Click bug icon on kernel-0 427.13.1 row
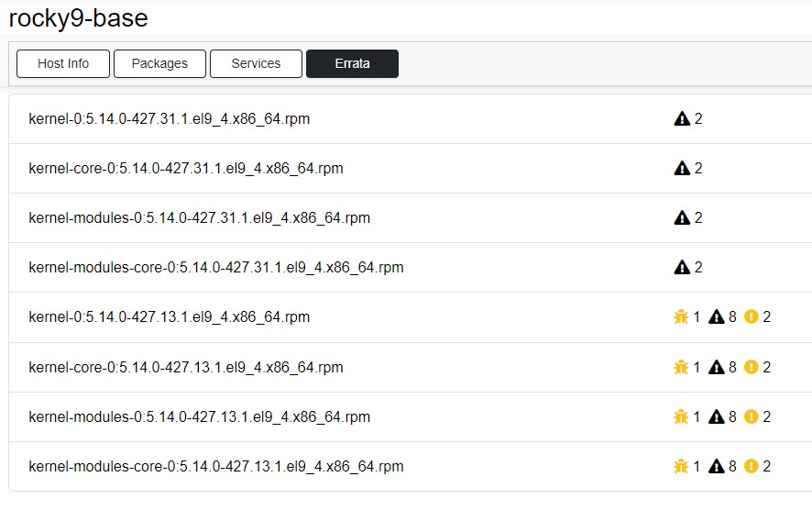The width and height of the screenshot is (812, 510). coord(681,317)
